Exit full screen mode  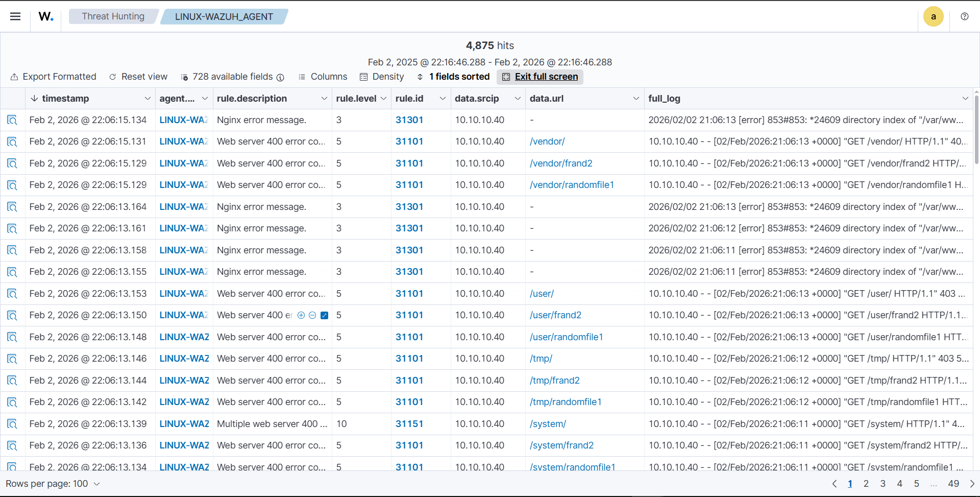click(540, 77)
